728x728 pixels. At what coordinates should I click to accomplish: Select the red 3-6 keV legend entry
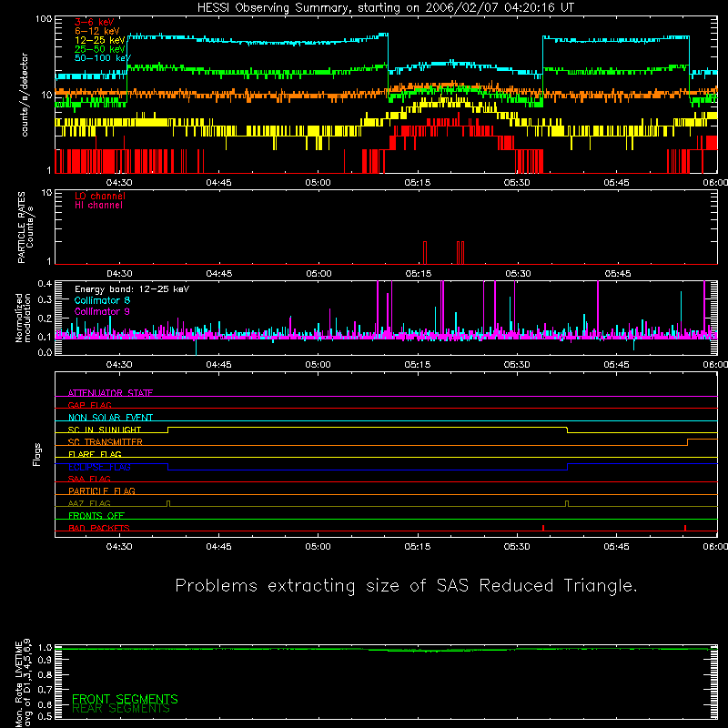(94, 22)
